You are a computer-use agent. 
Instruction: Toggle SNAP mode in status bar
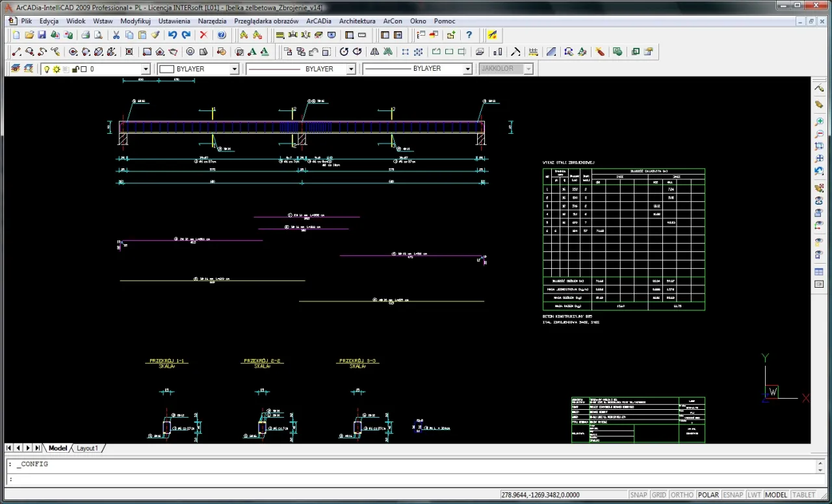point(638,495)
